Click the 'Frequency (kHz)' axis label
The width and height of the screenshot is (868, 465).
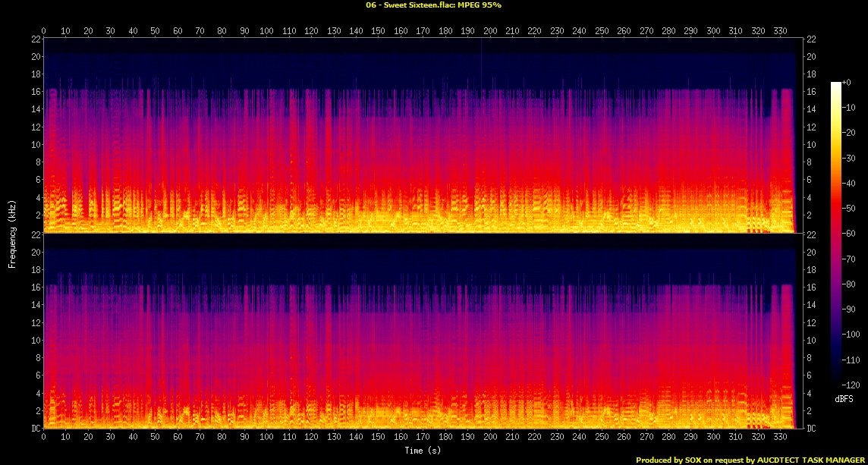point(12,233)
